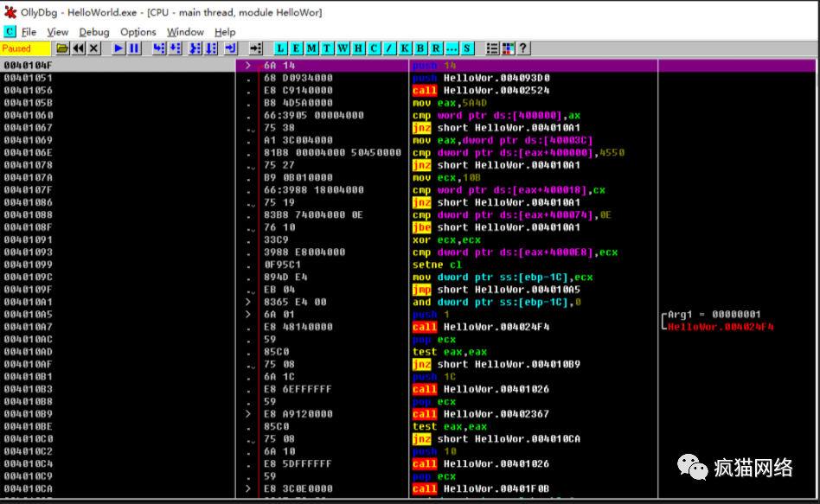Click the Open file toolbar icon
Viewport: 820px width, 504px height.
point(62,48)
